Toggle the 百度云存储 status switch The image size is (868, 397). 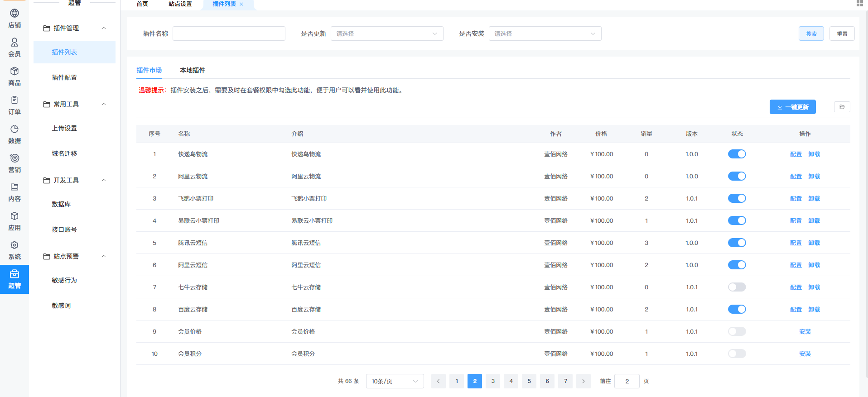737,309
